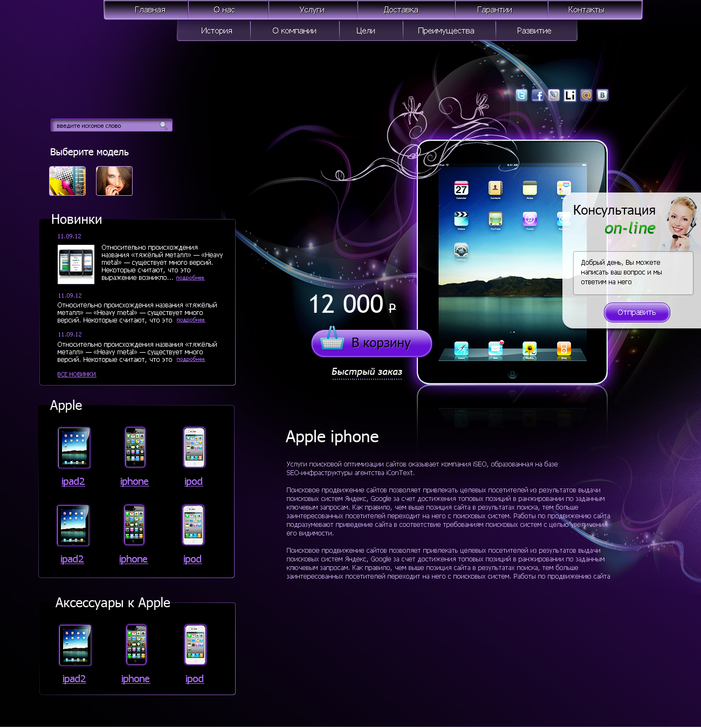Open the Контакты menu item
The width and height of the screenshot is (701, 728).
(x=586, y=10)
